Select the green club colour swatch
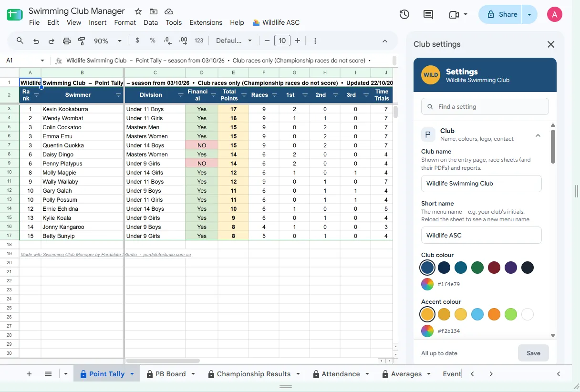The width and height of the screenshot is (580, 392). pyautogui.click(x=477, y=268)
